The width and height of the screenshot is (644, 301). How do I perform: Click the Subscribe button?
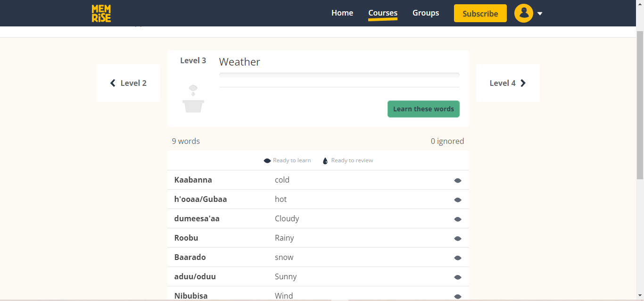pyautogui.click(x=480, y=13)
